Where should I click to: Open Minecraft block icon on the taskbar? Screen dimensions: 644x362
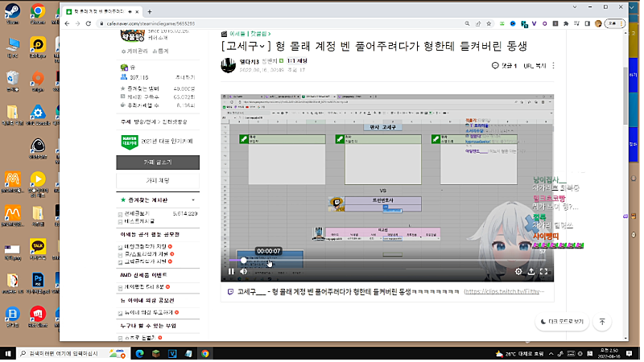tap(155, 353)
